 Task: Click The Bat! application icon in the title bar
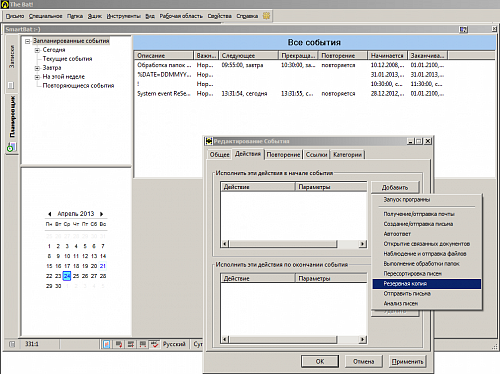pos(5,4)
